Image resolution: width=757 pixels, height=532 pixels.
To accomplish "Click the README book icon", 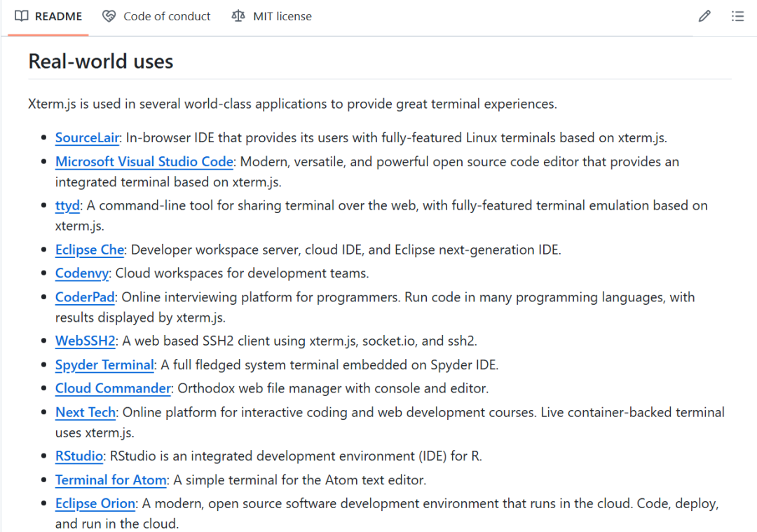I will click(22, 16).
